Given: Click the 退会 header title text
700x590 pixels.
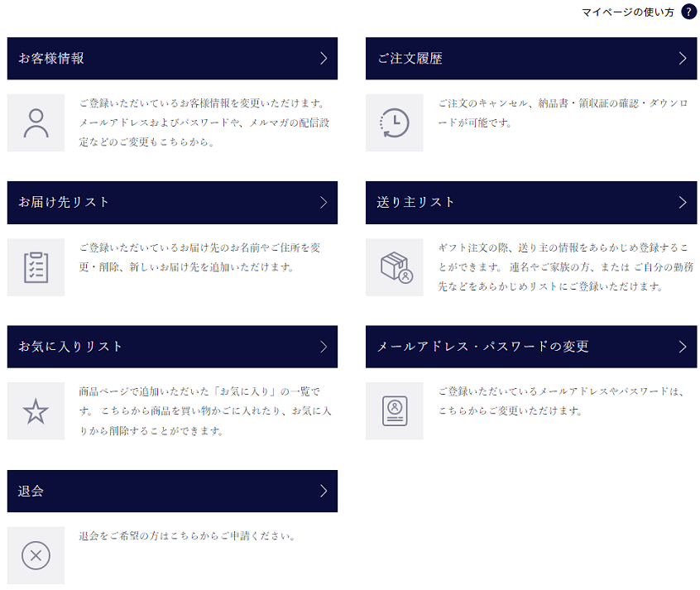Looking at the screenshot, I should coord(31,491).
